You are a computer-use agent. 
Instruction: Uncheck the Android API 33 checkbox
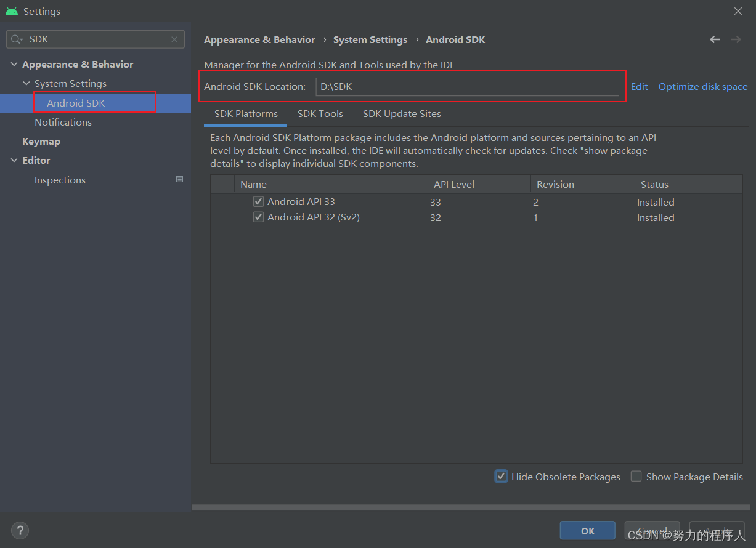click(x=259, y=201)
